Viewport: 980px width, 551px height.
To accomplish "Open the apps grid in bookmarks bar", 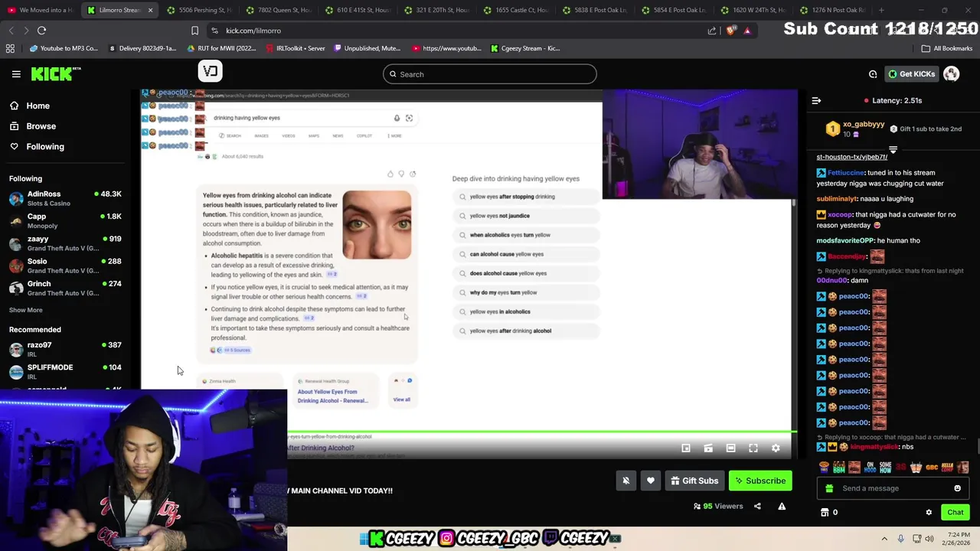I will pos(10,48).
